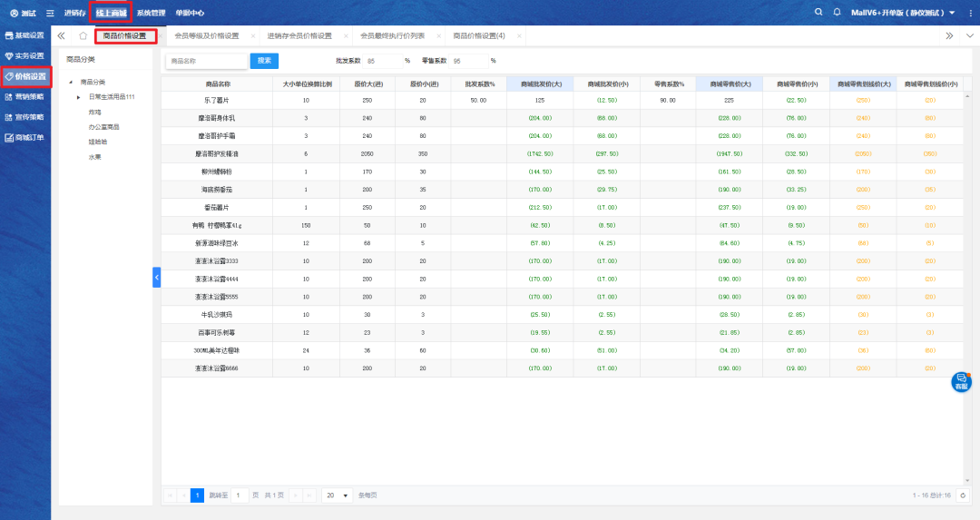Click the blue 搜索 button
980x520 pixels.
(x=264, y=61)
